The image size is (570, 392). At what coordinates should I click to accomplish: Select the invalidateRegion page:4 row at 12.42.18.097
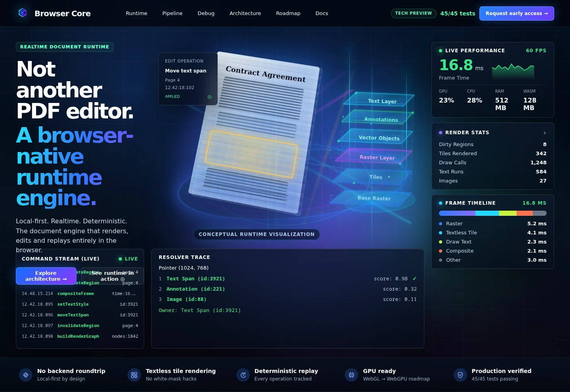click(x=80, y=326)
